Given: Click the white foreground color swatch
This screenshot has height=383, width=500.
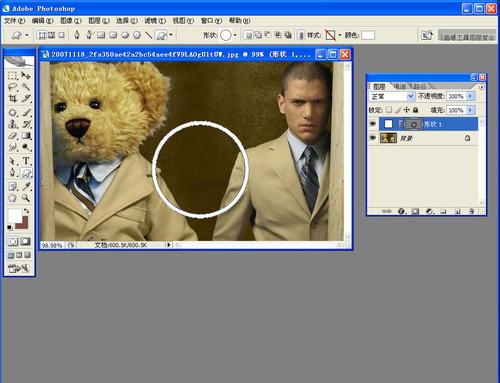Looking at the screenshot, I should click(15, 216).
